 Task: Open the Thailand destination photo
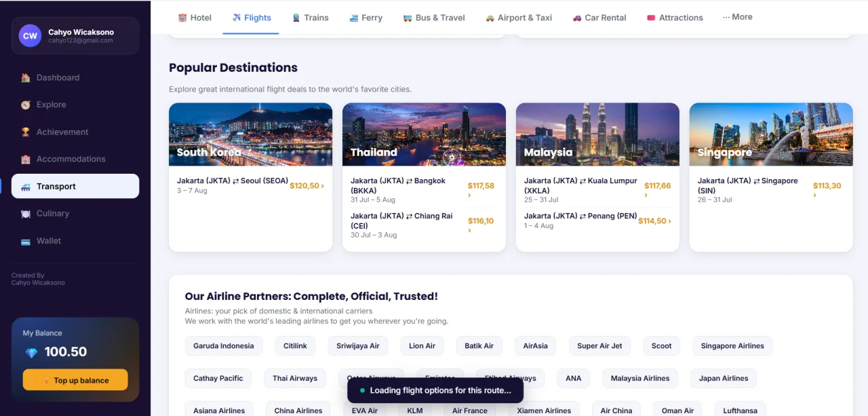(424, 134)
